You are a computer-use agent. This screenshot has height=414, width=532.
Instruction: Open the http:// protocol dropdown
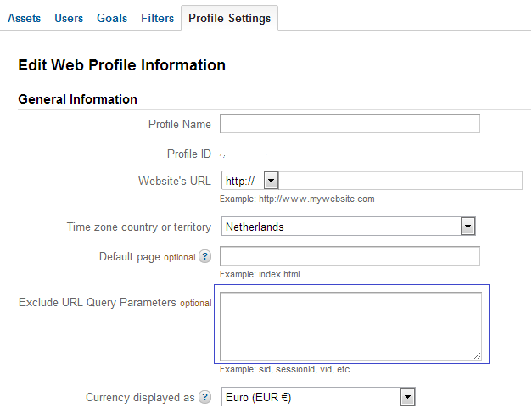click(250, 181)
